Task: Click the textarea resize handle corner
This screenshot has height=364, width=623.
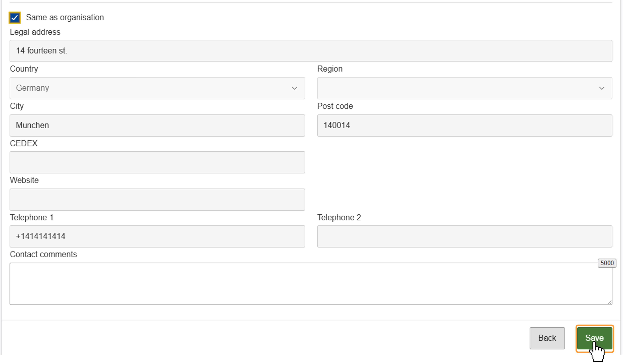Action: click(x=609, y=302)
